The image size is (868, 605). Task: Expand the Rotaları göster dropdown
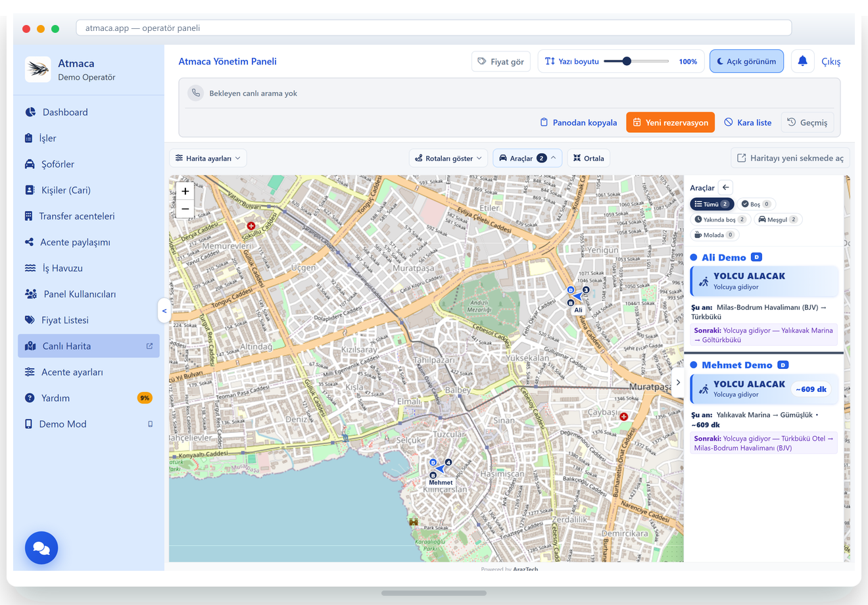pos(448,158)
